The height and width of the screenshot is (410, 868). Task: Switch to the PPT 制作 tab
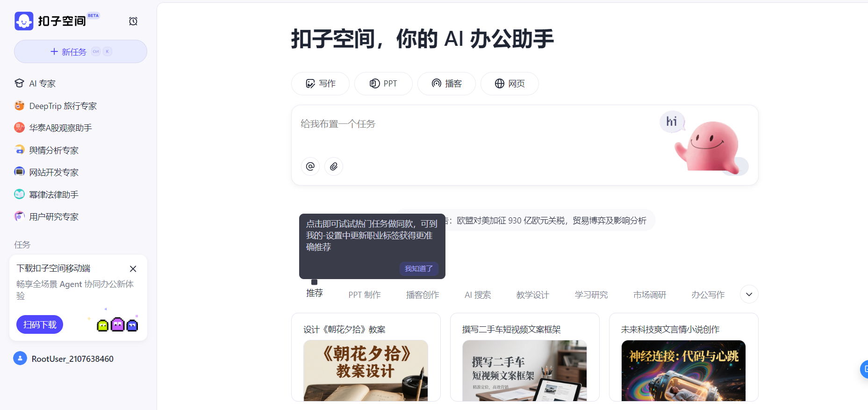(365, 295)
